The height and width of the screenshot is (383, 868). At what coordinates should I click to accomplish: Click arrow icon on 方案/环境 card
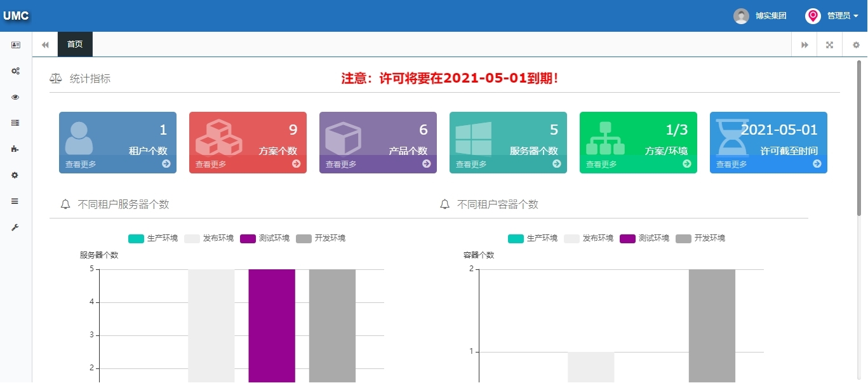pos(687,164)
